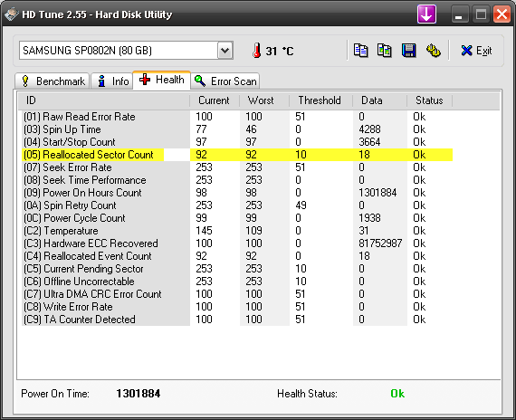516x420 pixels.
Task: Close the HD Tune window
Action: tap(502, 14)
